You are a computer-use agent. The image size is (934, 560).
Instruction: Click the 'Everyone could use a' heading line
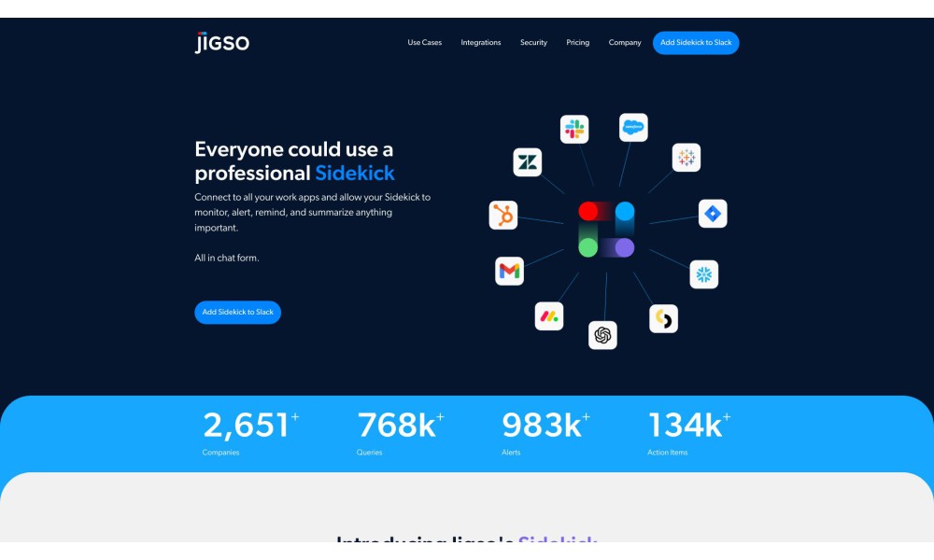[x=293, y=148]
